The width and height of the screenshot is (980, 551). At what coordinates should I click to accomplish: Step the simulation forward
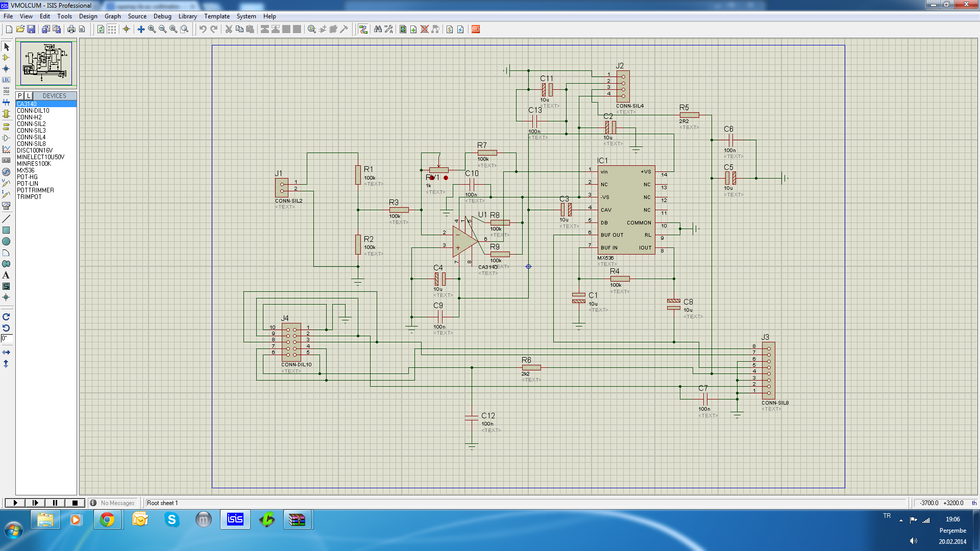(x=35, y=503)
